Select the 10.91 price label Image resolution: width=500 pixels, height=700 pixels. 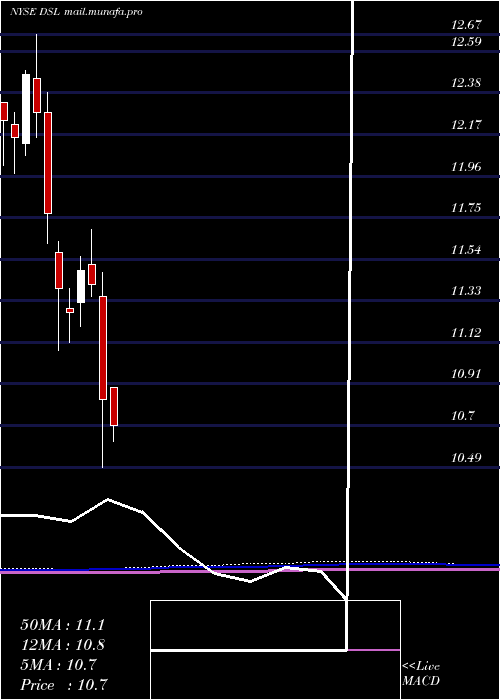(466, 374)
